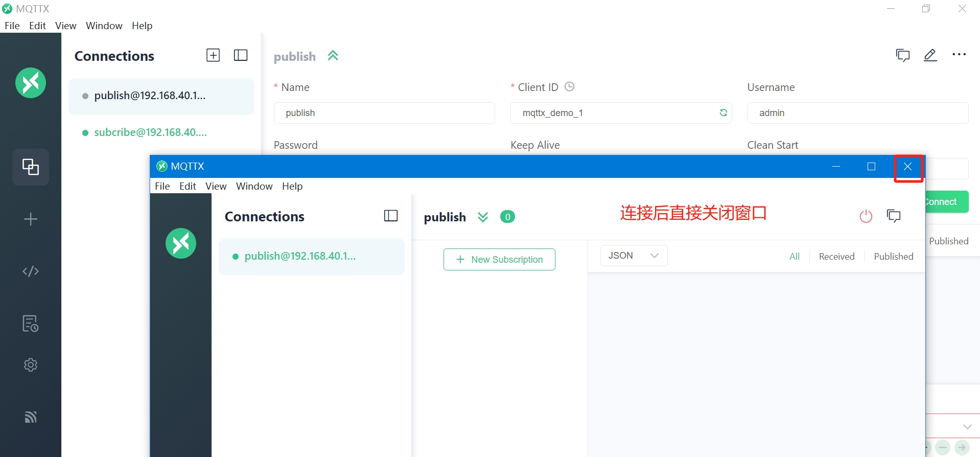Screen dimensions: 980x457
Task: Open the three-dot more menu in the back window
Action: pyautogui.click(x=959, y=55)
